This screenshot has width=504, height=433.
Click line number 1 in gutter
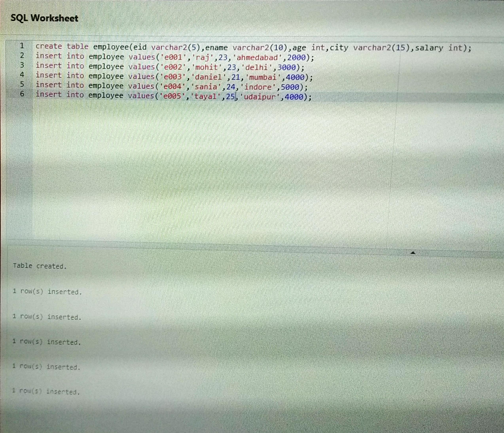(x=22, y=45)
